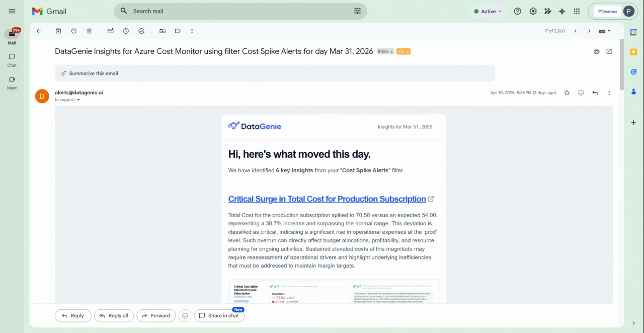Image resolution: width=644 pixels, height=333 pixels.
Task: Reply using the header arrow icon
Action: 595,93
